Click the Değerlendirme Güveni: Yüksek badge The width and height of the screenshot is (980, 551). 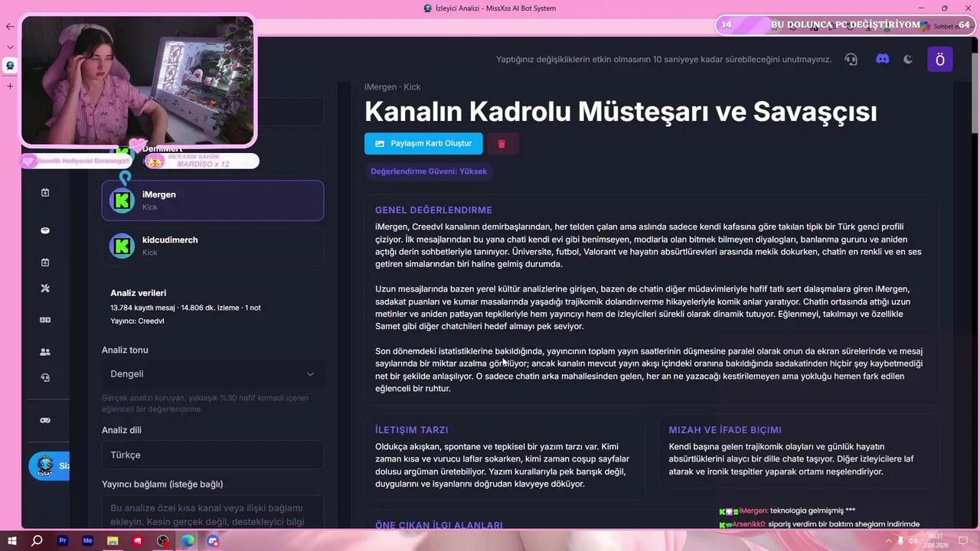click(429, 171)
